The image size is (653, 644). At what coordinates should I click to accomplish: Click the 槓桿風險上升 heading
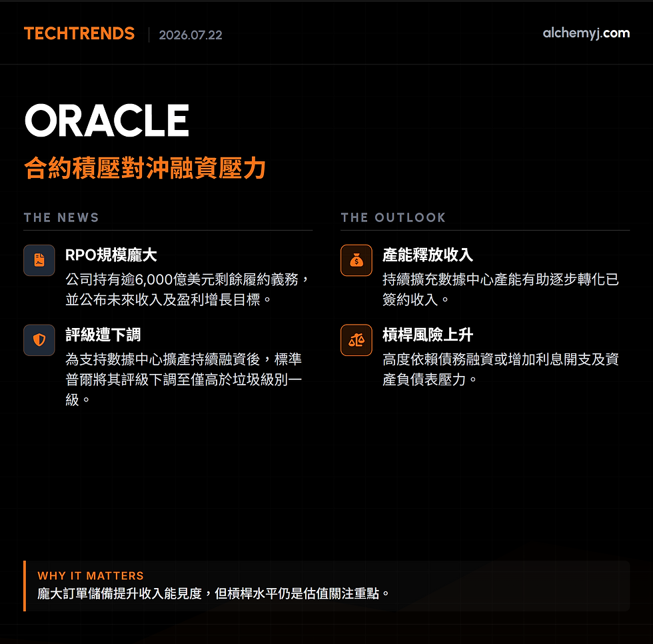[x=428, y=335]
